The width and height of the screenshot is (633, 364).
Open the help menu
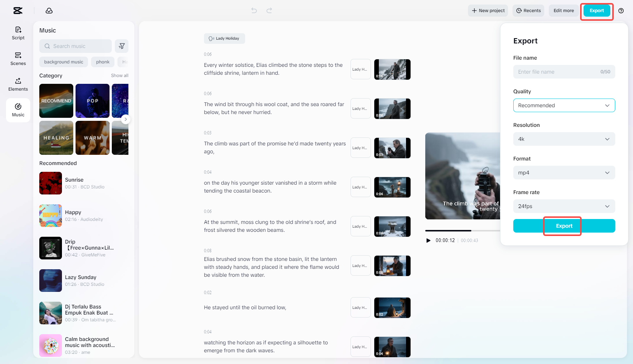point(621,11)
